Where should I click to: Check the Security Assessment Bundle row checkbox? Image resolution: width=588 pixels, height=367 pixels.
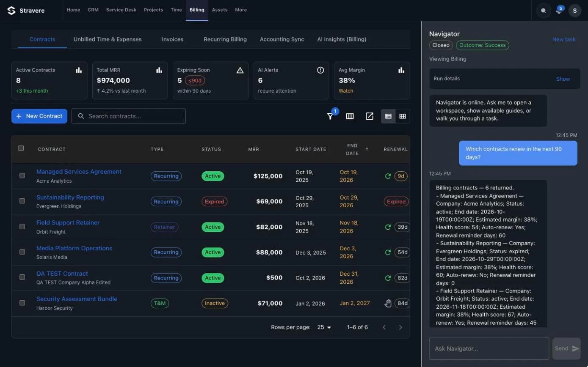point(22,303)
